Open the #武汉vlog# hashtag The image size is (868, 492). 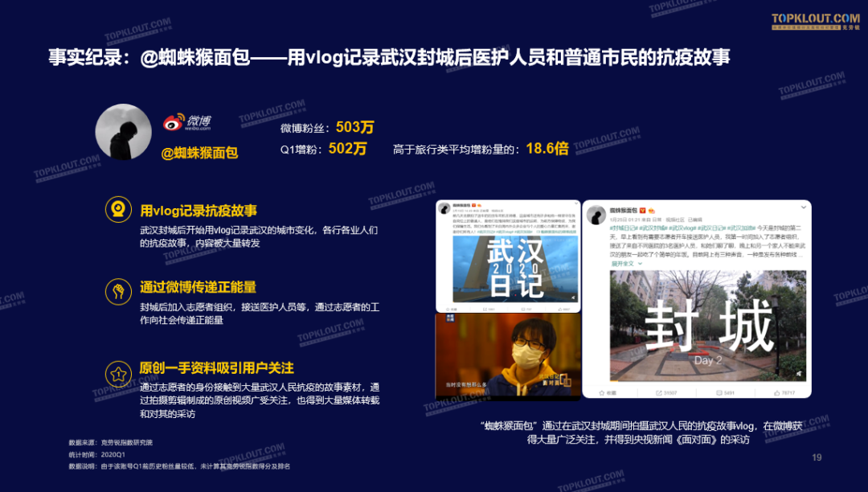pyautogui.click(x=682, y=228)
